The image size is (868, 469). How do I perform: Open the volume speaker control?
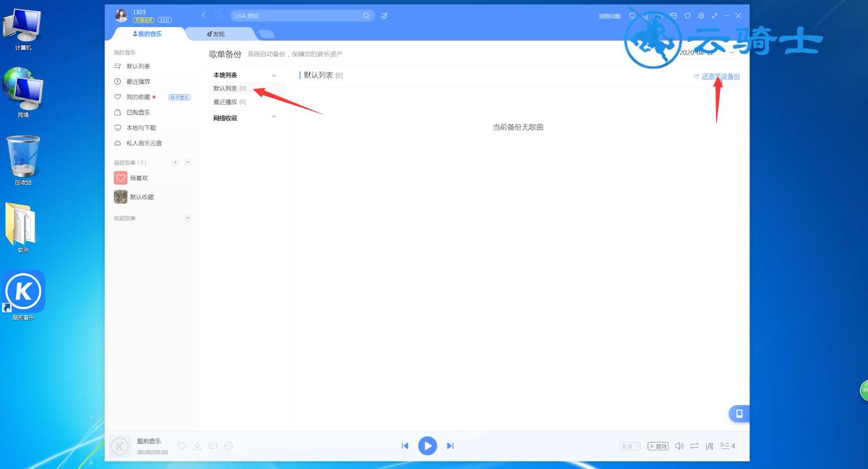(679, 446)
